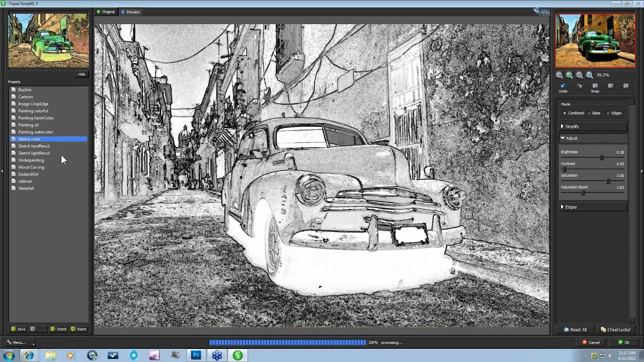Select Painting colorful preset
The width and height of the screenshot is (644, 362).
[48, 111]
